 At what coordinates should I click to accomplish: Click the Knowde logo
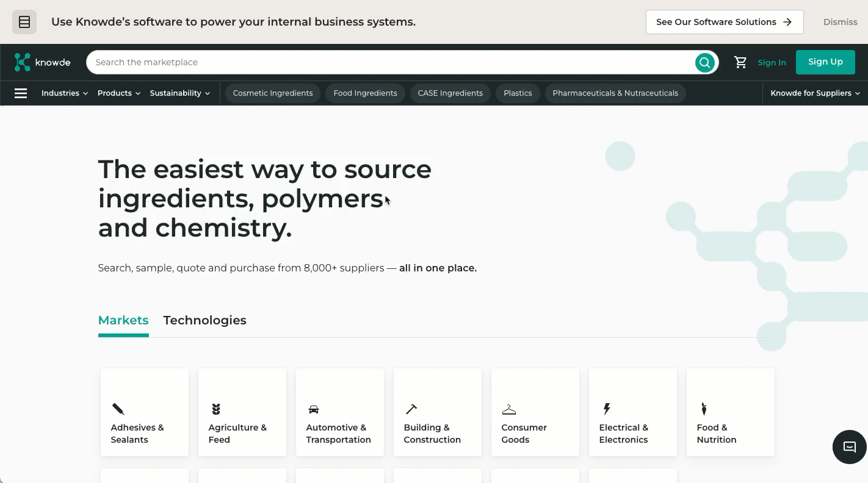42,62
